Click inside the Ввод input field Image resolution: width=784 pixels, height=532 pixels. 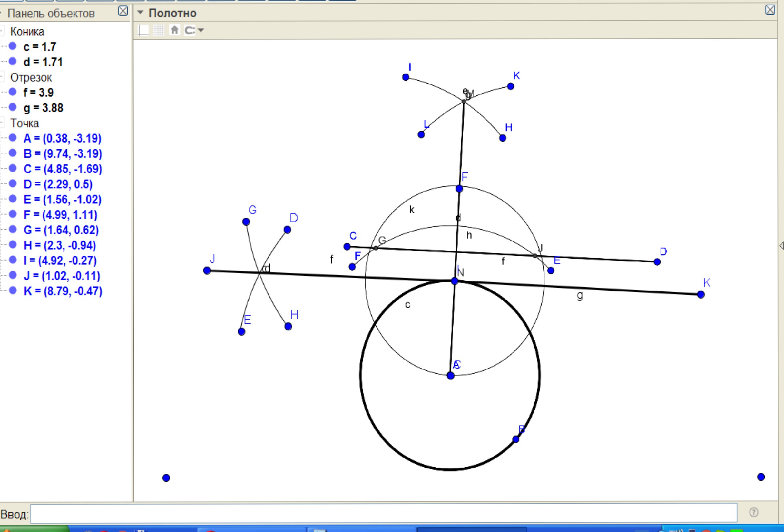(x=383, y=513)
